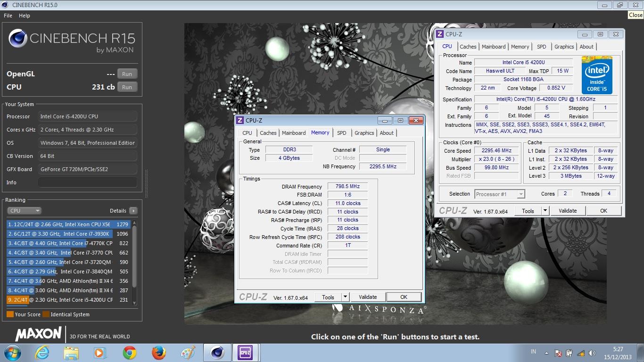The width and height of the screenshot is (644, 362).
Task: Run the OpenGL benchmark test
Action: tap(127, 74)
